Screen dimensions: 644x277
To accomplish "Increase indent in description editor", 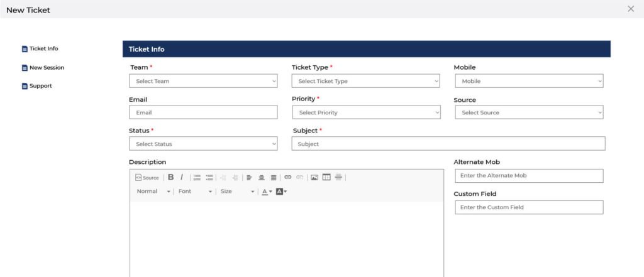I will (235, 178).
